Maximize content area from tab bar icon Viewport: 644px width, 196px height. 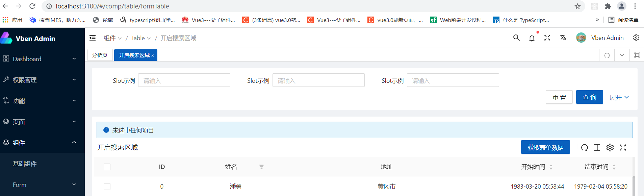pyautogui.click(x=637, y=55)
